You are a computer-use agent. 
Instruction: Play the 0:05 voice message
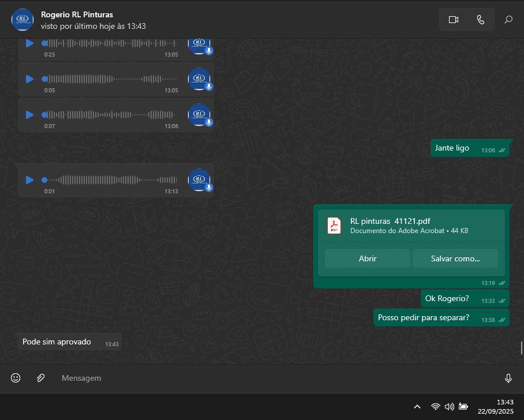[29, 79]
